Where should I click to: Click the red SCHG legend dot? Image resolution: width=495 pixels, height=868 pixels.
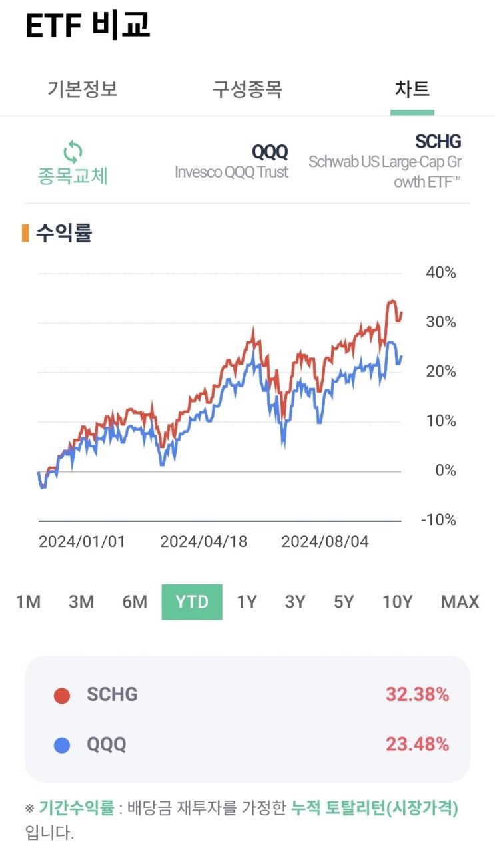62,696
